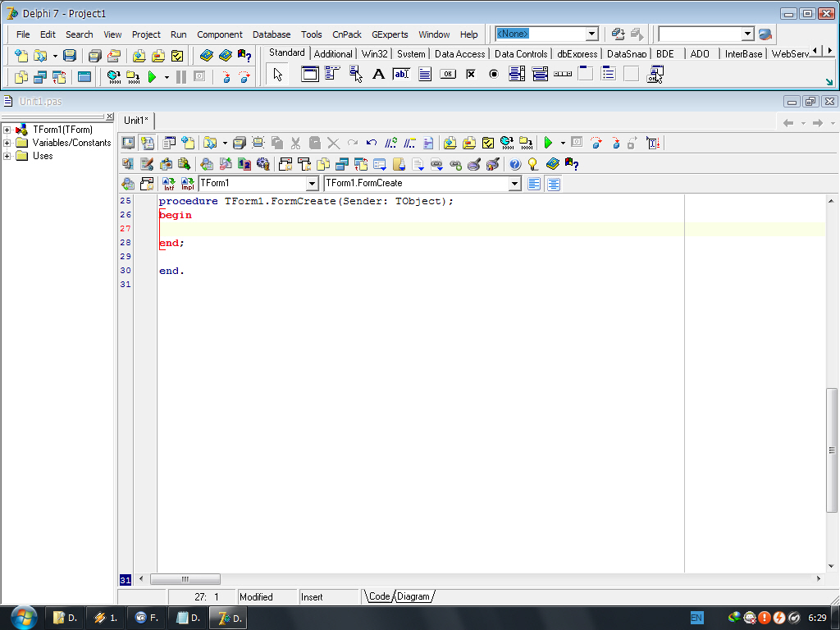Click the New item icon in main toolbar

pyautogui.click(x=21, y=55)
